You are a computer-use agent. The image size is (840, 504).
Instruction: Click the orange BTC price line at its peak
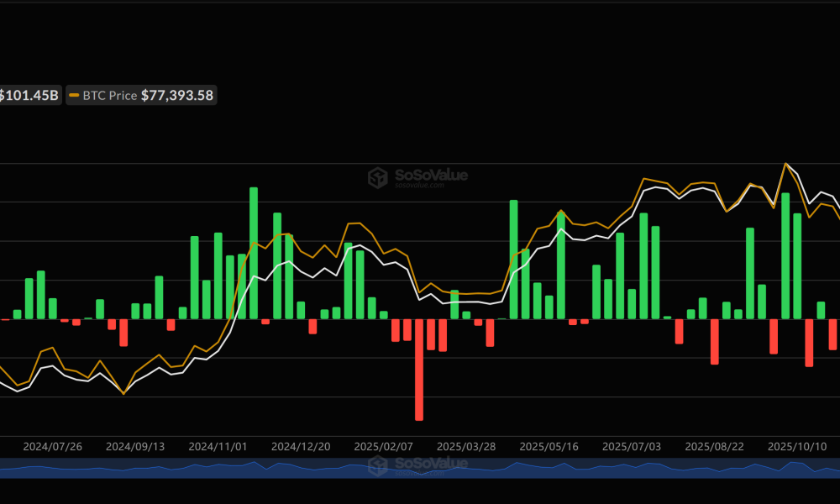[x=786, y=164]
